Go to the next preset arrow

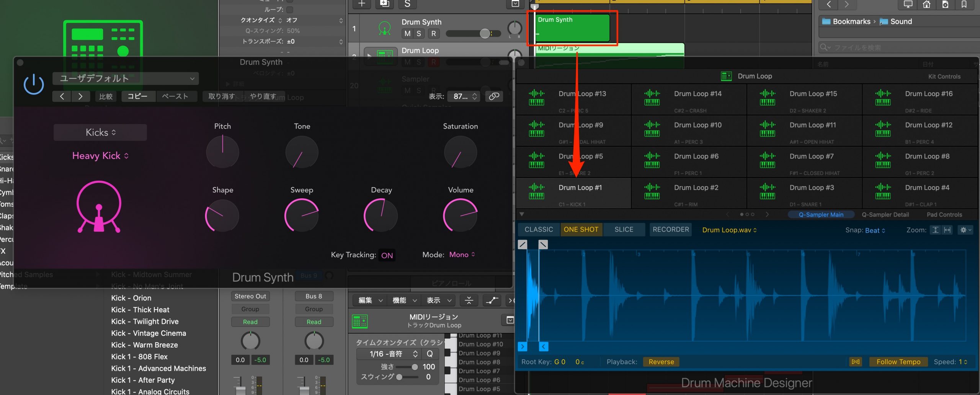coord(80,96)
